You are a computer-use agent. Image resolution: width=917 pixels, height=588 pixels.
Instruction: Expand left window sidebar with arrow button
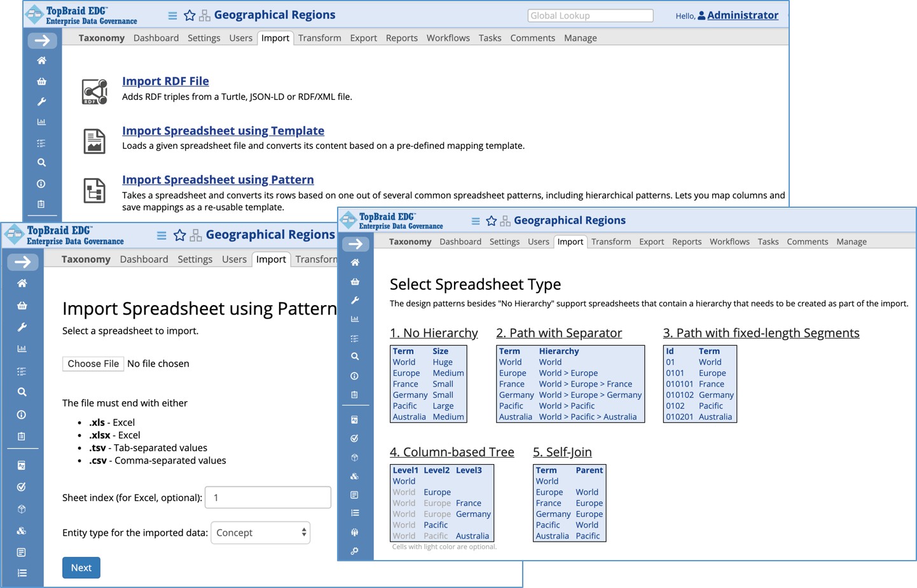coord(22,262)
